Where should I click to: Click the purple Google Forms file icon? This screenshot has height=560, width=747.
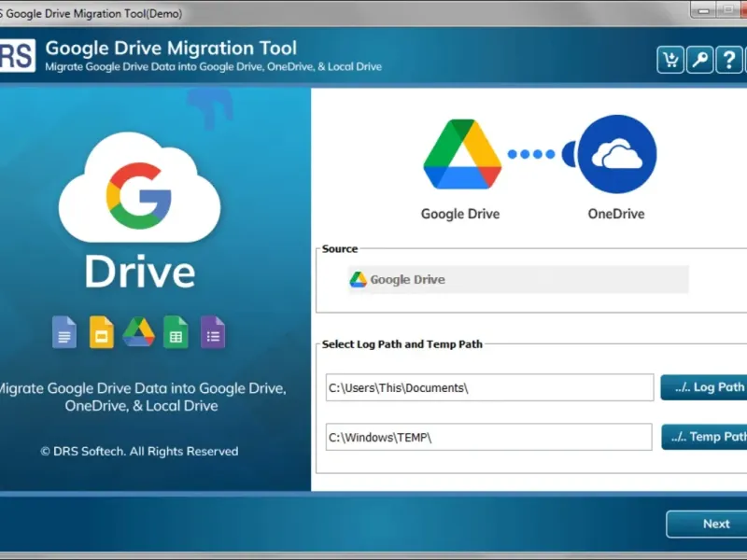[213, 332]
